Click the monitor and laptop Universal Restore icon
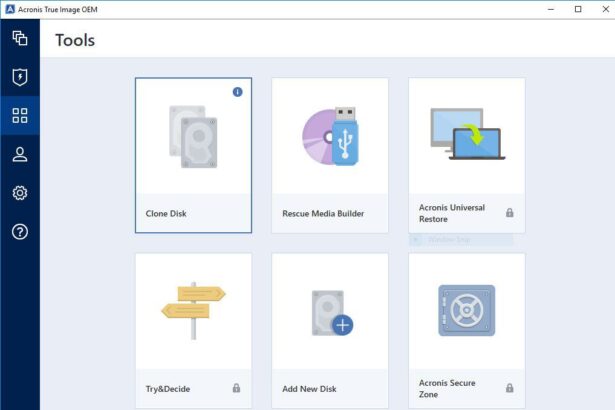This screenshot has height=410, width=615. point(468,134)
